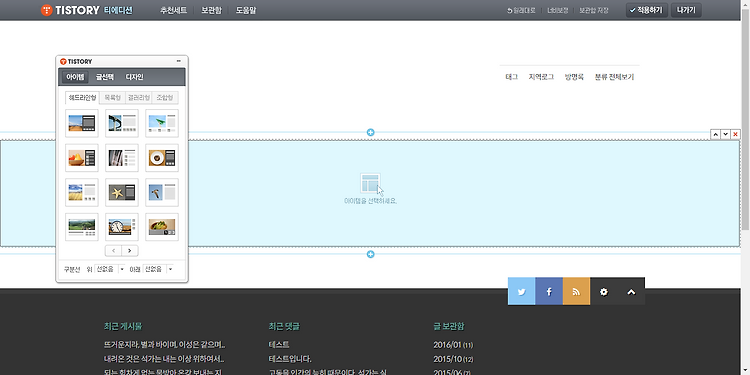Open the recent post 뜨거운지라, 별과 바이며
750x375 pixels.
[164, 345]
